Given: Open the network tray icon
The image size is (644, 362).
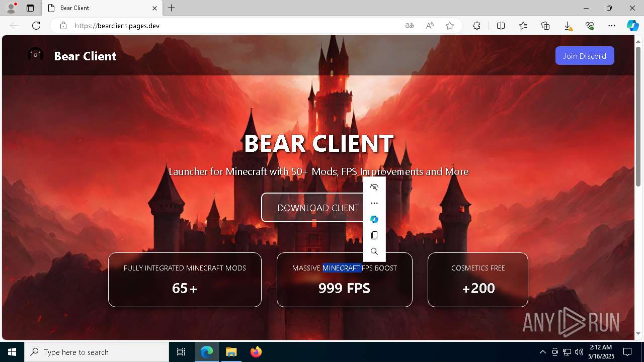Looking at the screenshot, I should (567, 352).
